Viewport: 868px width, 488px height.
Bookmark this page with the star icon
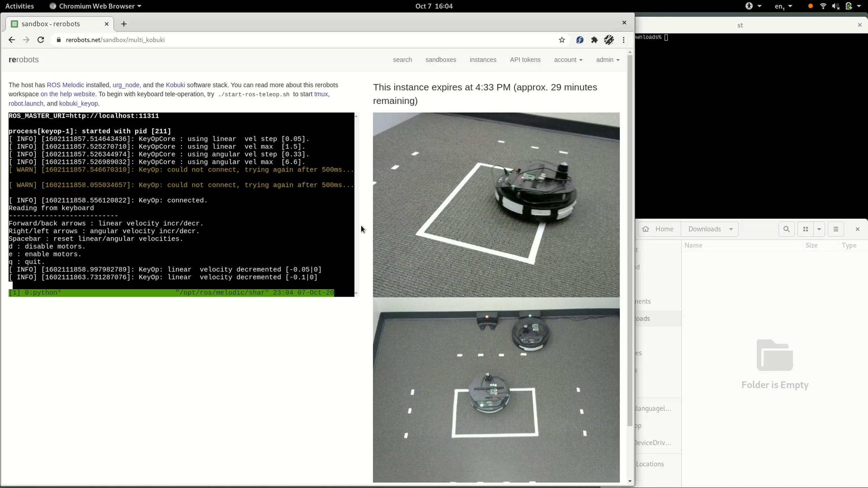(562, 40)
